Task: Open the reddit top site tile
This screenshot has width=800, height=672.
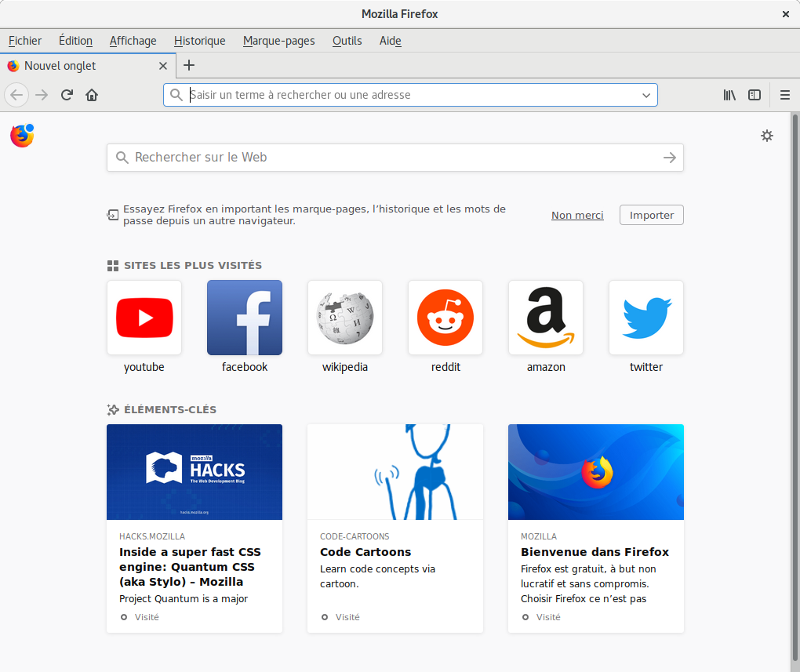Action: tap(445, 318)
